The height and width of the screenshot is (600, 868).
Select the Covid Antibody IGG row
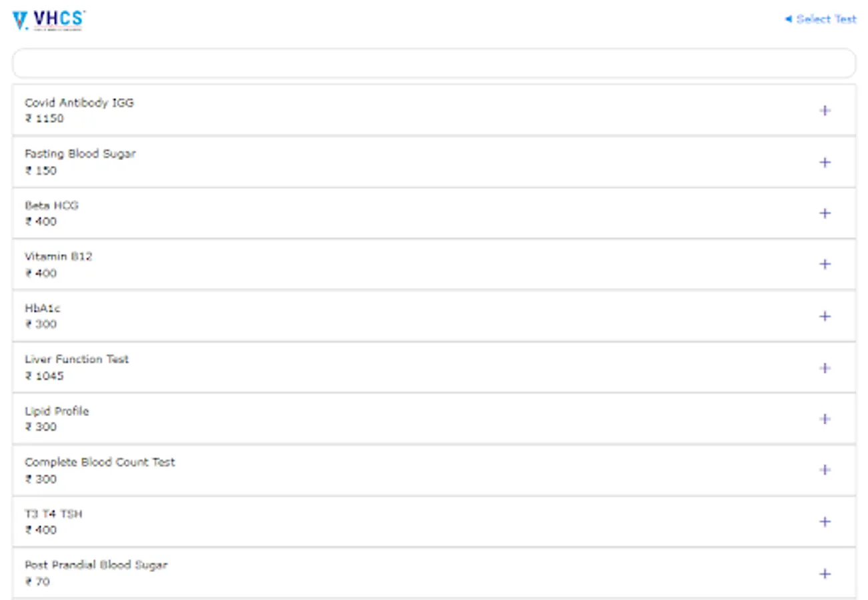tap(400, 111)
